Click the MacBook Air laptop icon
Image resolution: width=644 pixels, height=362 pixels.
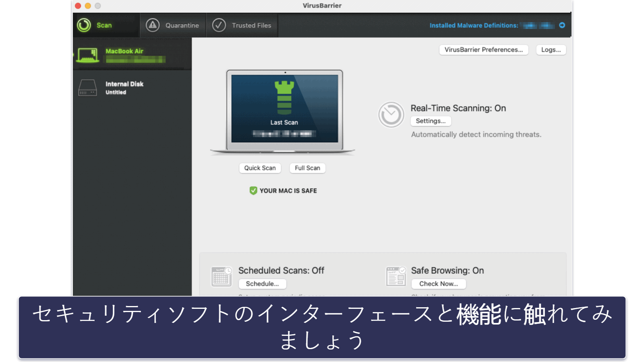(88, 55)
